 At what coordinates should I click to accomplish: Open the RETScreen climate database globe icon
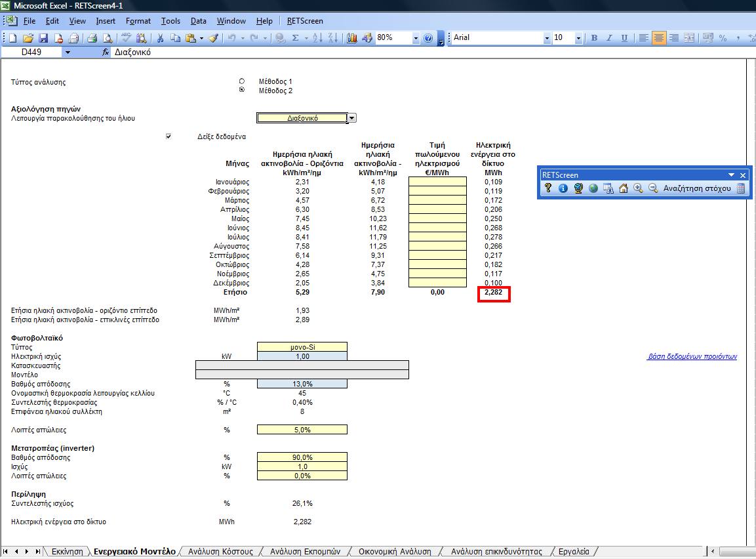578,188
